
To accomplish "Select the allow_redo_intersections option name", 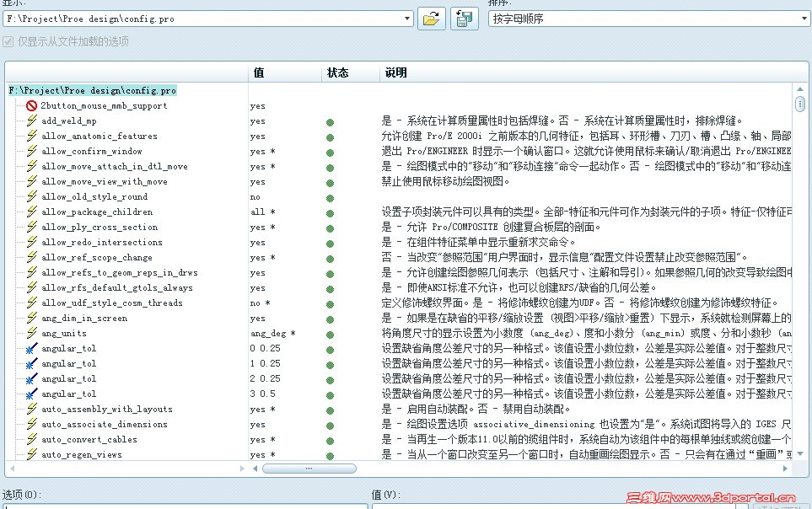I will pos(102,243).
